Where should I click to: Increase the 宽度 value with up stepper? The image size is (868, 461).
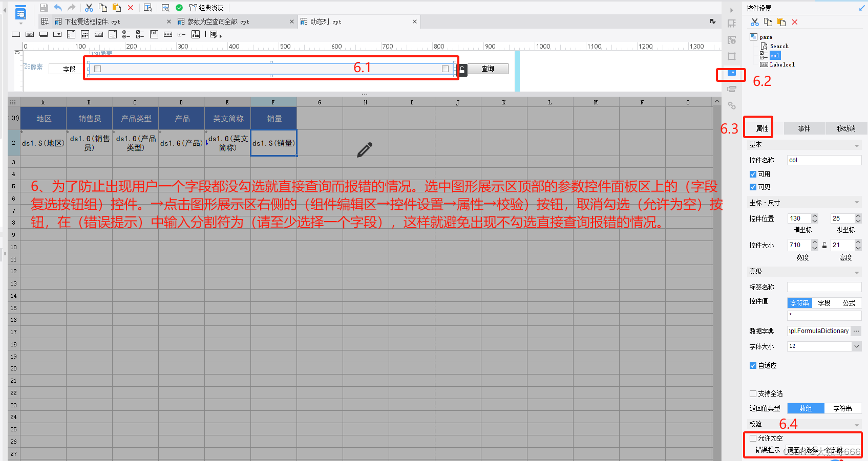pos(814,243)
